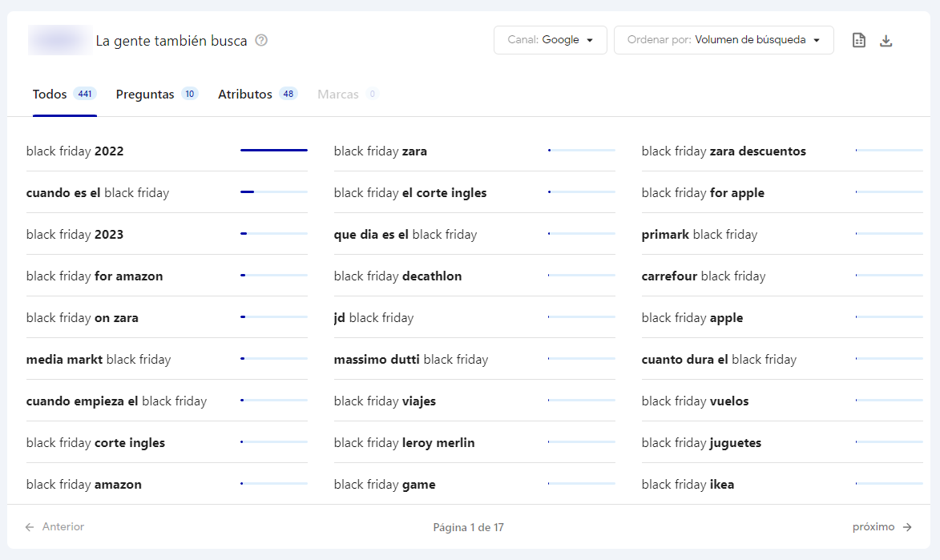Click keyword black friday viajes
This screenshot has height=560, width=940.
click(x=385, y=401)
